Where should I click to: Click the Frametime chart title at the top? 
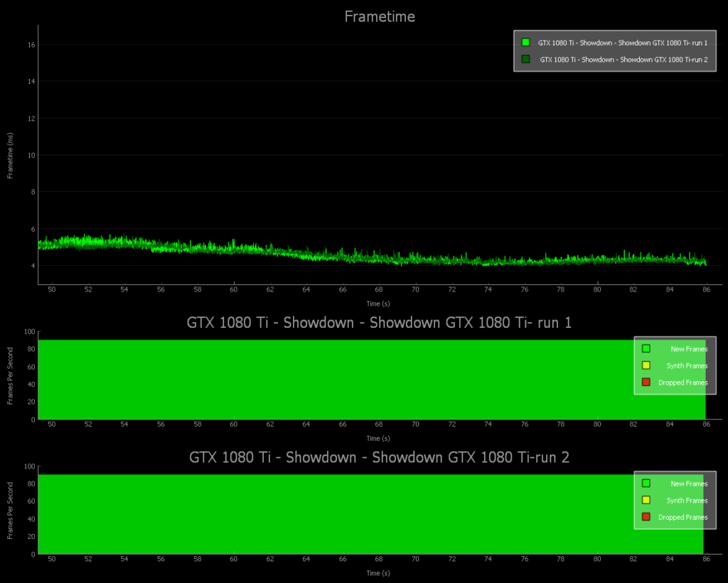[x=380, y=16]
